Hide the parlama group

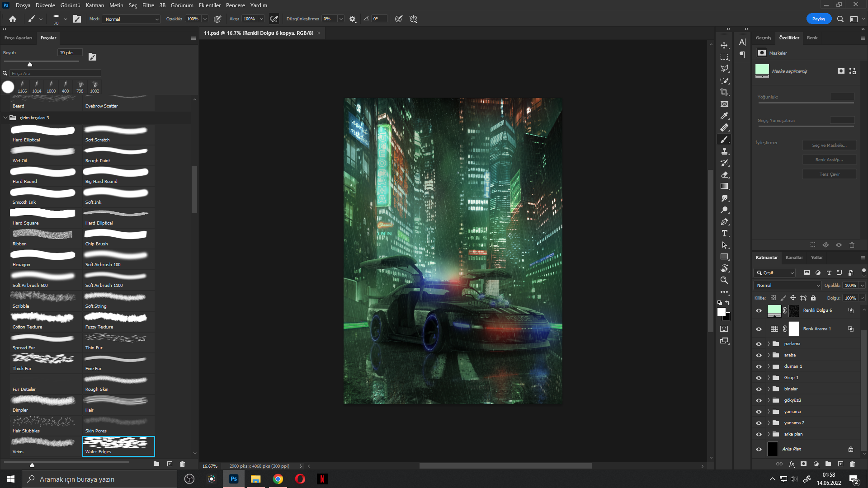[x=759, y=344]
